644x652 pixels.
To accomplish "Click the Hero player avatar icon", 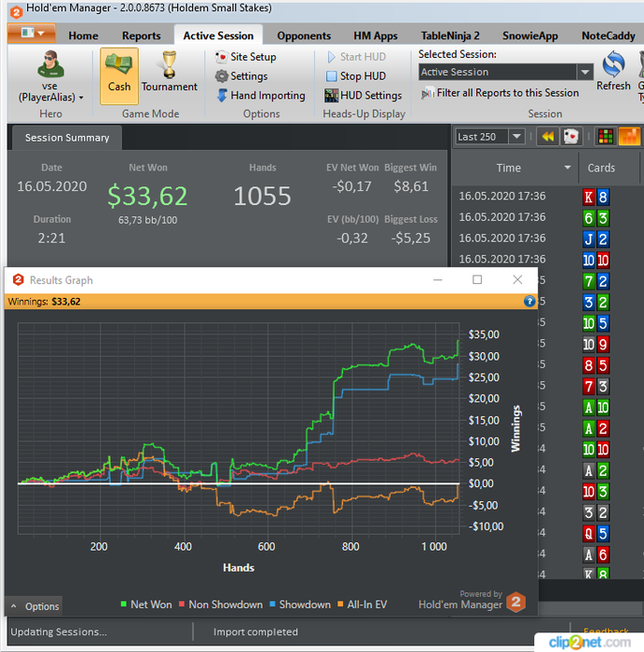I will tap(50, 64).
